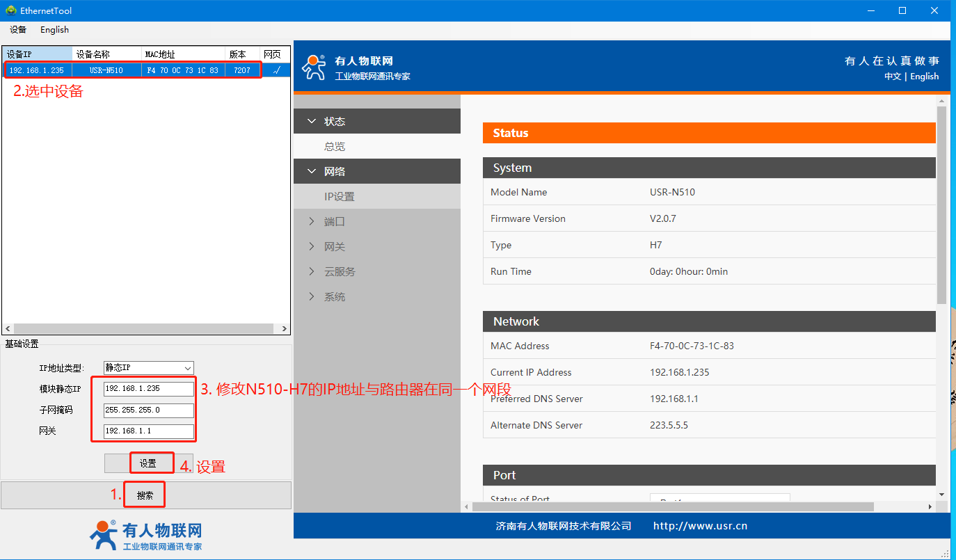Select device row 192.168.1.235 in list
956x560 pixels.
pyautogui.click(x=132, y=70)
